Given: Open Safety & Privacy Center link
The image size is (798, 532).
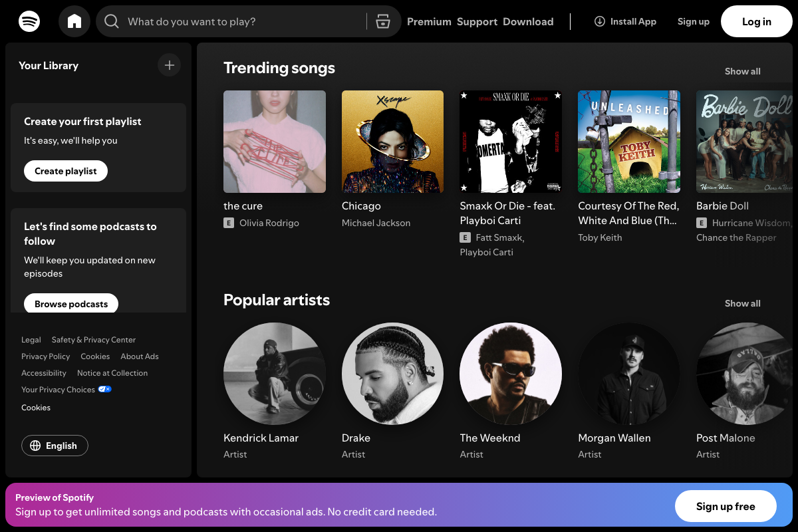Looking at the screenshot, I should point(94,340).
